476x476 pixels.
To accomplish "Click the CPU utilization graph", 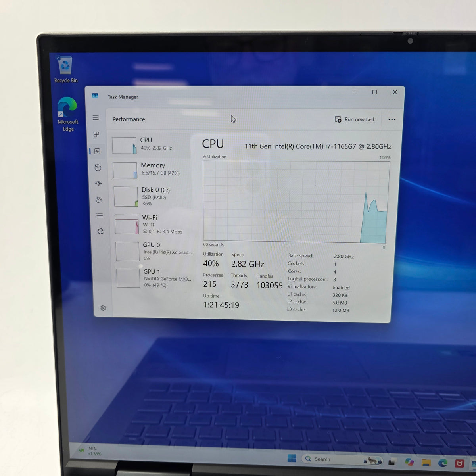I will 296,202.
